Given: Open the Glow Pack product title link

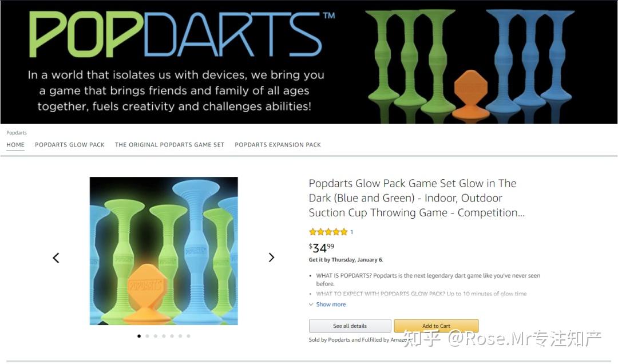Looking at the screenshot, I should [x=417, y=198].
